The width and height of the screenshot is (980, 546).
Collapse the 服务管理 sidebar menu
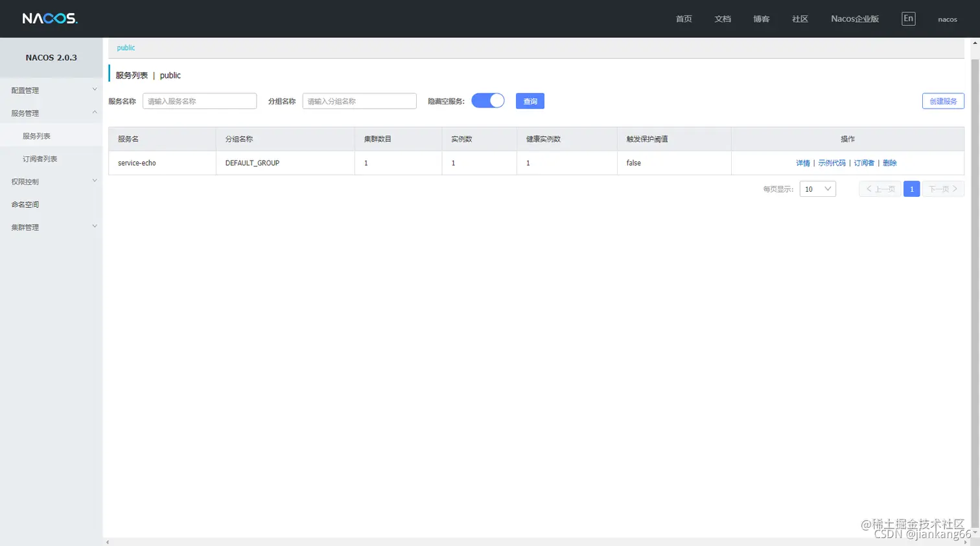pyautogui.click(x=51, y=113)
